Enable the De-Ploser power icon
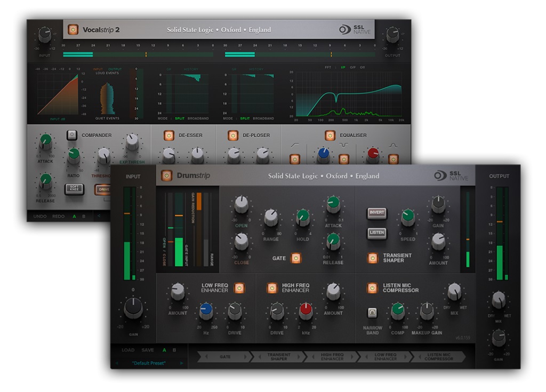Screen dimensions: 546x392 (233, 135)
